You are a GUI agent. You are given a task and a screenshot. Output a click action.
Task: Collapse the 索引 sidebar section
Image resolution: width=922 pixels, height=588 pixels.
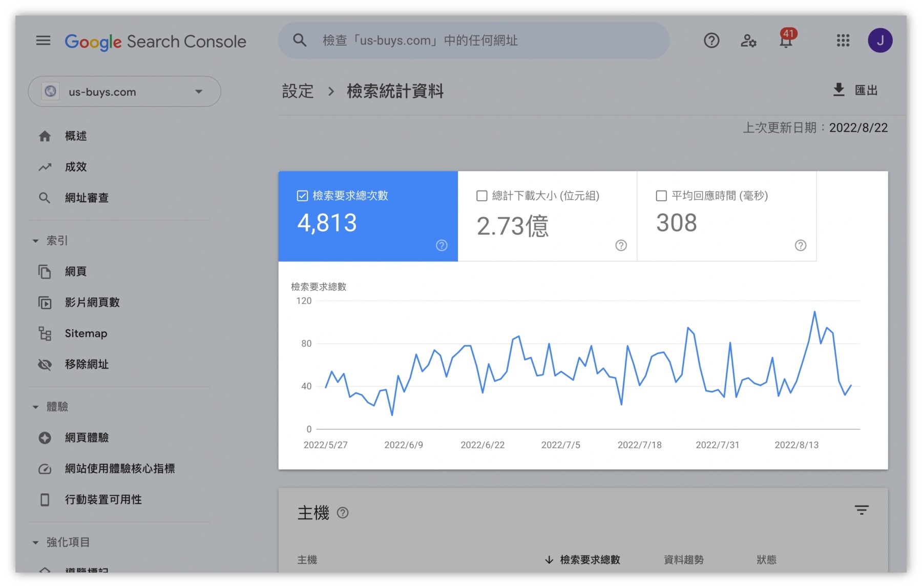pyautogui.click(x=35, y=240)
